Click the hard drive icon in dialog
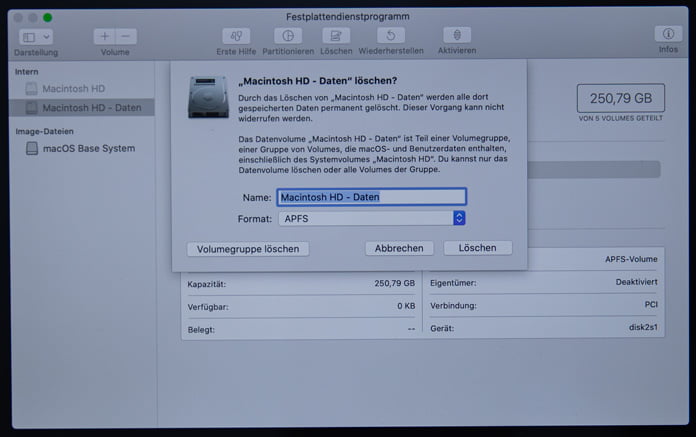The image size is (696, 437). (208, 96)
